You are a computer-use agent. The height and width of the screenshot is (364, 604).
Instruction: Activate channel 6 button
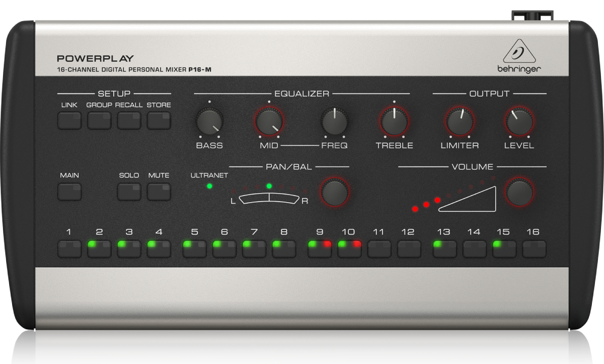click(224, 249)
